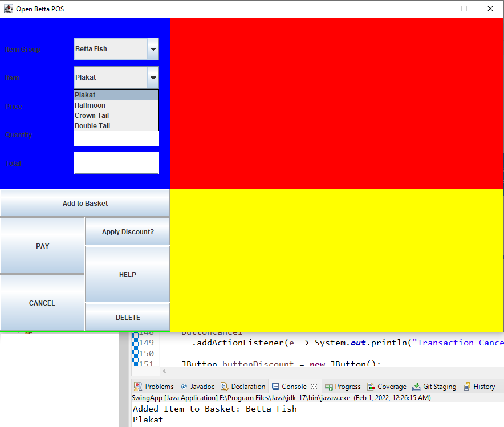The image size is (504, 427).
Task: Click the PAY button
Action: tap(42, 246)
